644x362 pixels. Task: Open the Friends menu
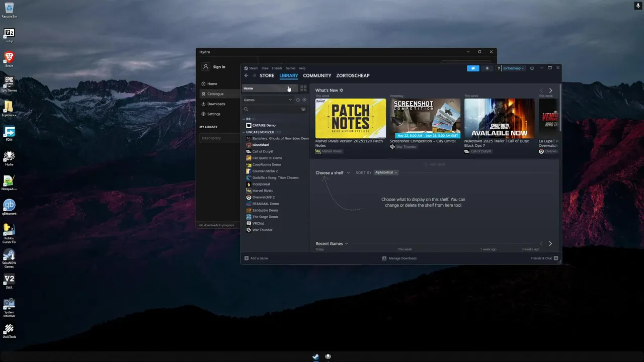(277, 68)
